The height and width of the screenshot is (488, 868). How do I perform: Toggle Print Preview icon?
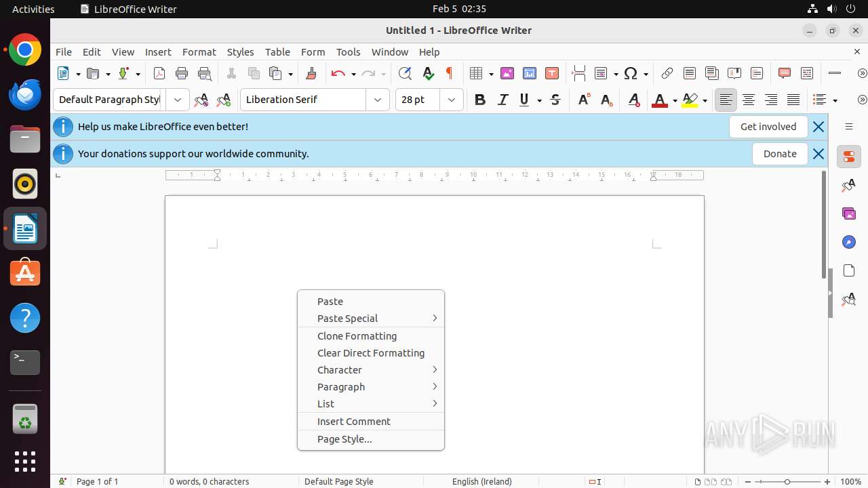click(204, 73)
